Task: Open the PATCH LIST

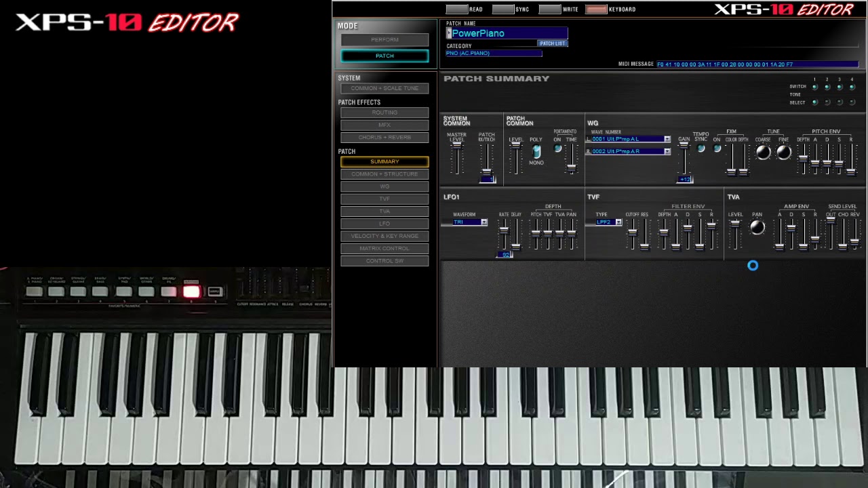Action: 553,43
